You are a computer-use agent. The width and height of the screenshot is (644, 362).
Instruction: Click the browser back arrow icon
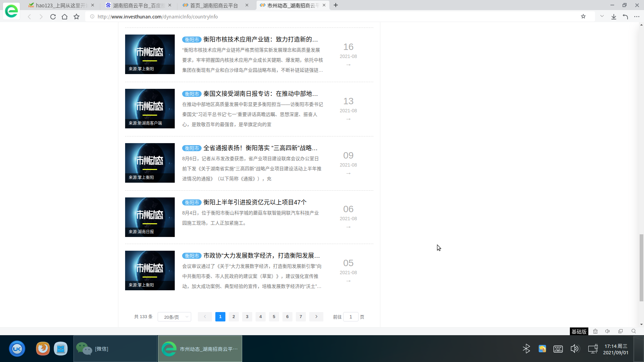pos(30,17)
